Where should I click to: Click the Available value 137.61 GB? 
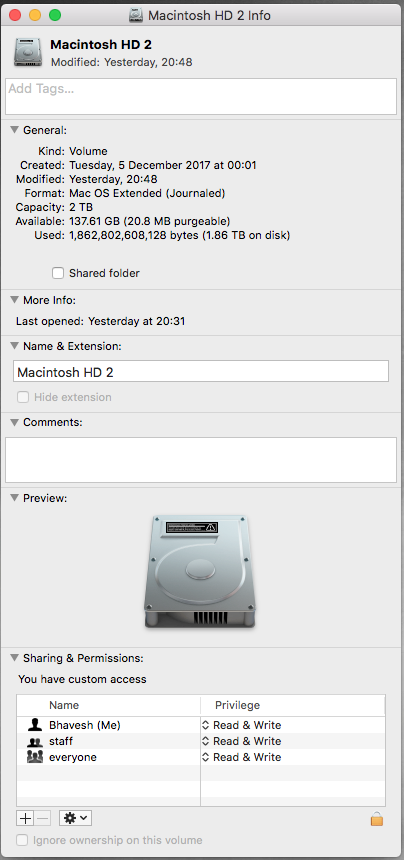coord(150,222)
